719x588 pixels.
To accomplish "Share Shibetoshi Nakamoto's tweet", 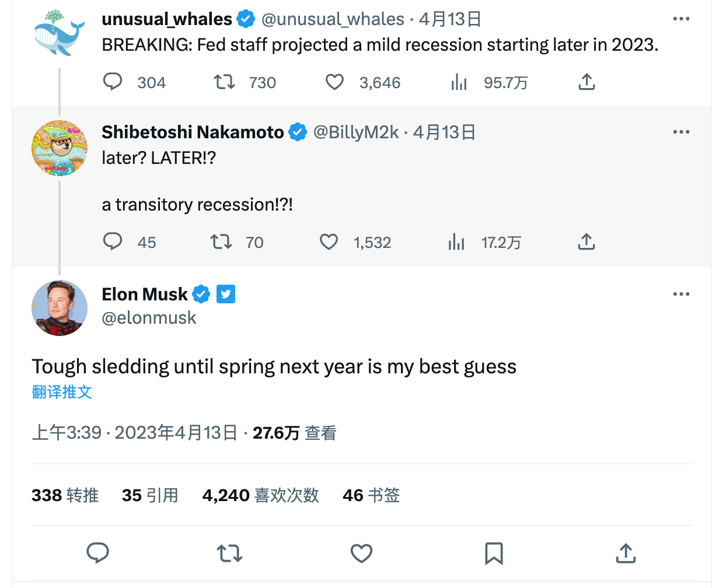I will pos(587,242).
